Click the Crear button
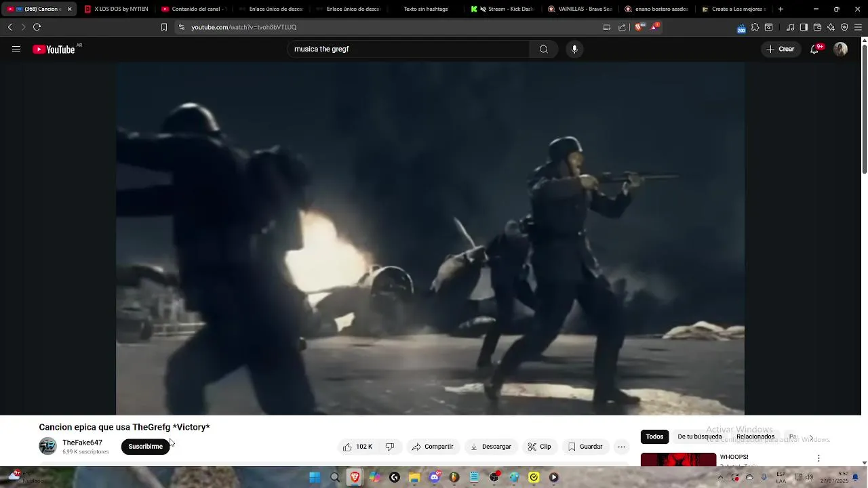 [781, 49]
